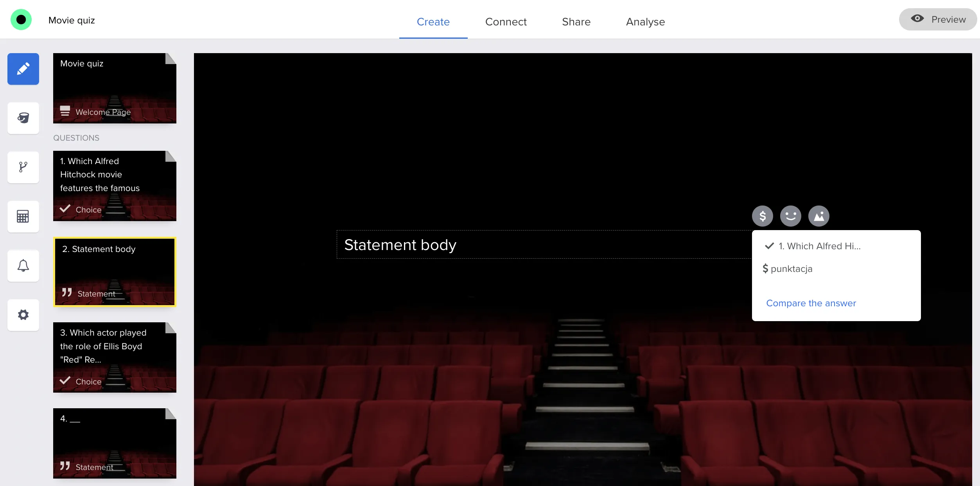This screenshot has height=486, width=980.
Task: Click the smiley emoji insert icon
Action: 790,216
